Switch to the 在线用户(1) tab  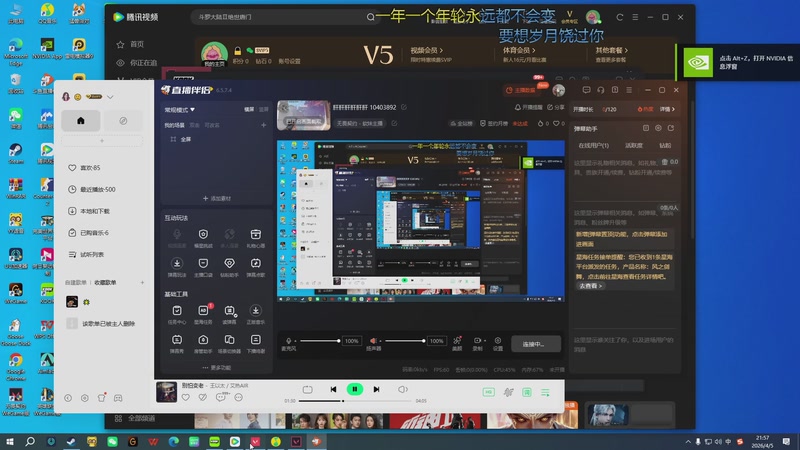(593, 145)
